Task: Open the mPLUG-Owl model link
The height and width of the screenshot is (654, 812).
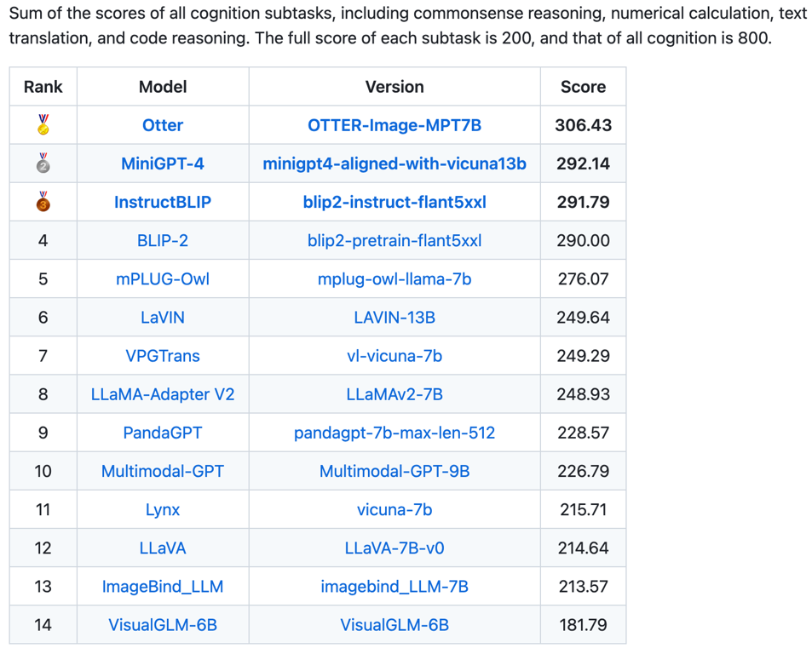Action: pyautogui.click(x=163, y=278)
